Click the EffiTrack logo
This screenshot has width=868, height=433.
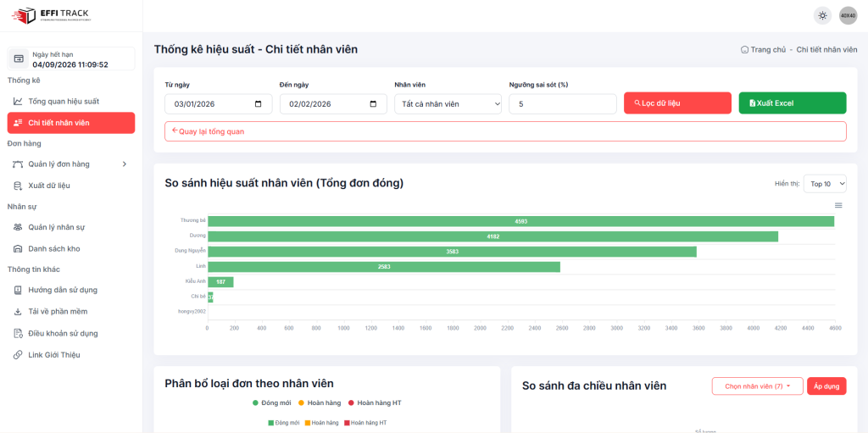51,15
